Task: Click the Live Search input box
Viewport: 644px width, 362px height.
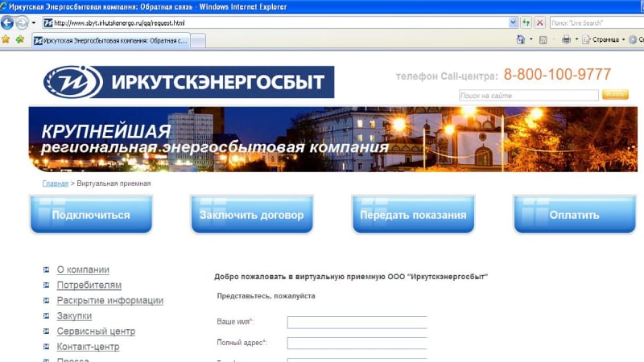Action: point(597,23)
